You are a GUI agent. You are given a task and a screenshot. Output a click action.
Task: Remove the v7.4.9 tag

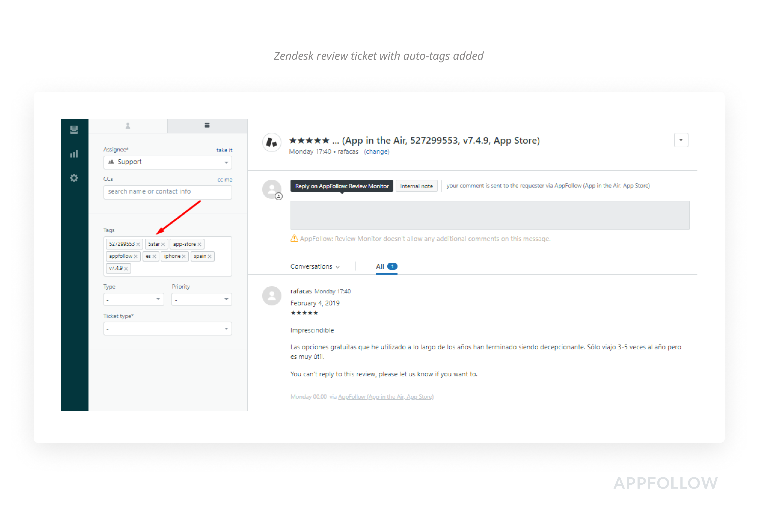tap(126, 268)
